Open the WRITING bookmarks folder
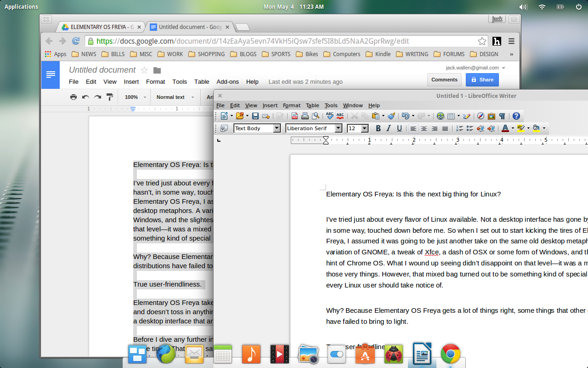The image size is (588, 368). [412, 54]
